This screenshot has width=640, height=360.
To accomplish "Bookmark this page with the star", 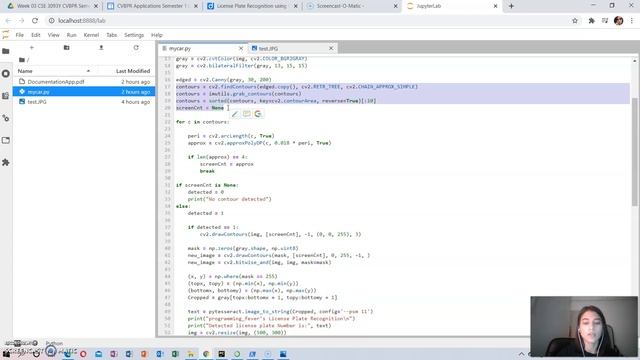I will (x=575, y=20).
